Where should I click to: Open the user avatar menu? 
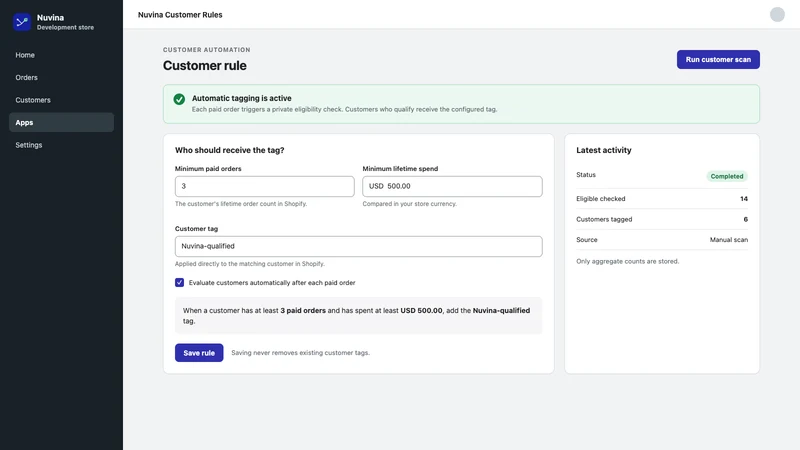tap(777, 14)
